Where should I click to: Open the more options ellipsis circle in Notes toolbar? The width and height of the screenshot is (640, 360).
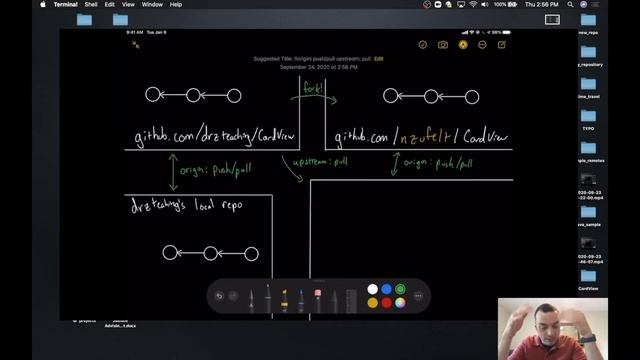(x=482, y=44)
